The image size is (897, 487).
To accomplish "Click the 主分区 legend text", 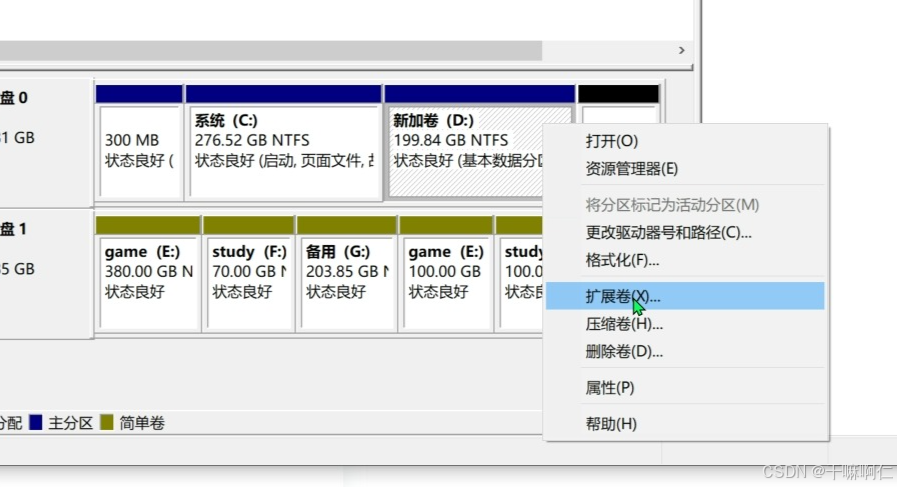I will [71, 423].
